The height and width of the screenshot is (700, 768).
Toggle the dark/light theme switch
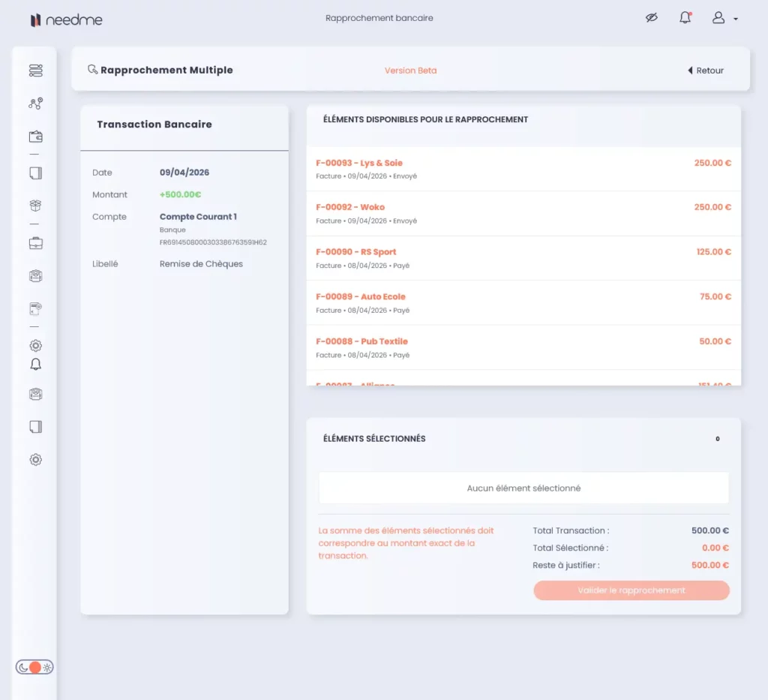[35, 667]
